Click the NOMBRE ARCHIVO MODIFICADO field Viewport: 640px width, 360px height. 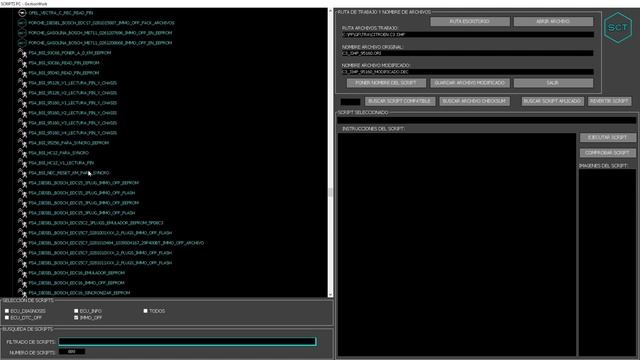(x=468, y=72)
